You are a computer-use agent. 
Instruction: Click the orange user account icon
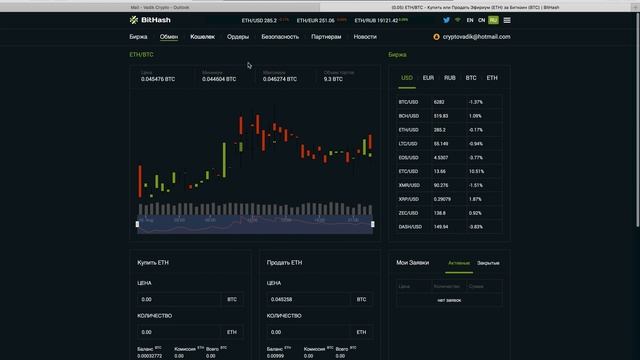[436, 37]
